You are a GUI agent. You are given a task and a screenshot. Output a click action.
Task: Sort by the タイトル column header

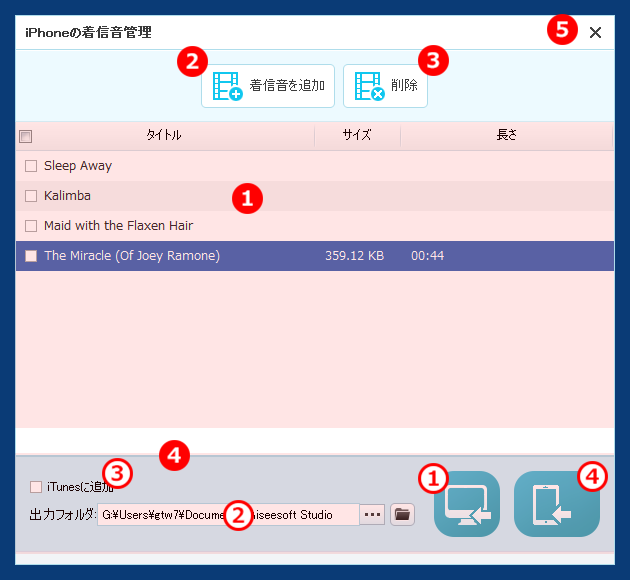[x=164, y=135]
